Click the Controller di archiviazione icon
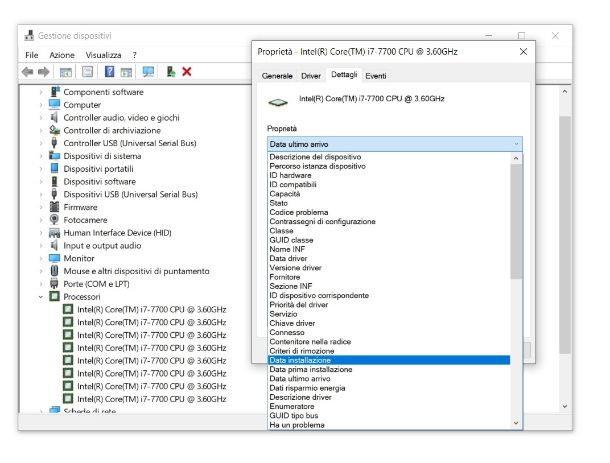 [x=54, y=130]
